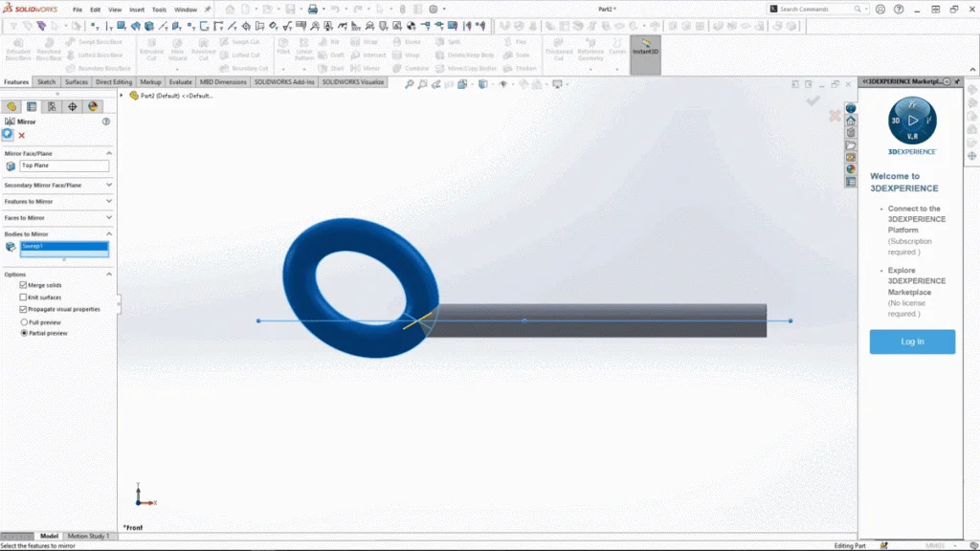Uncheck Propagate visual properties
The height and width of the screenshot is (551, 980).
click(23, 309)
